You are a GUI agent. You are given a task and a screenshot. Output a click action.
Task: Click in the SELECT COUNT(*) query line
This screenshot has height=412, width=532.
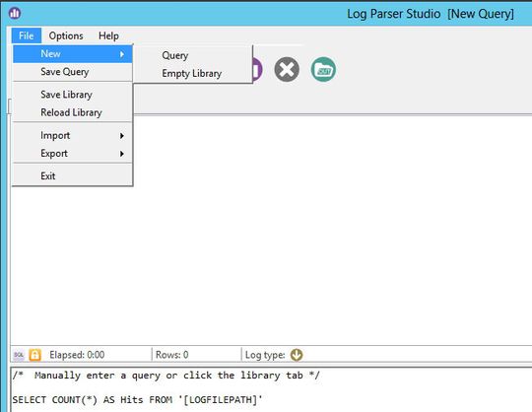(137, 400)
